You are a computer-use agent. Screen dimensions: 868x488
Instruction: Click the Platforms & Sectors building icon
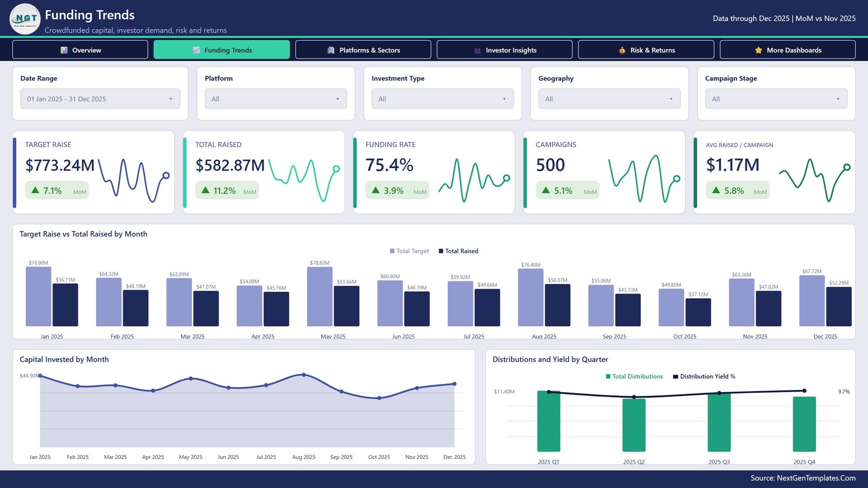(331, 50)
